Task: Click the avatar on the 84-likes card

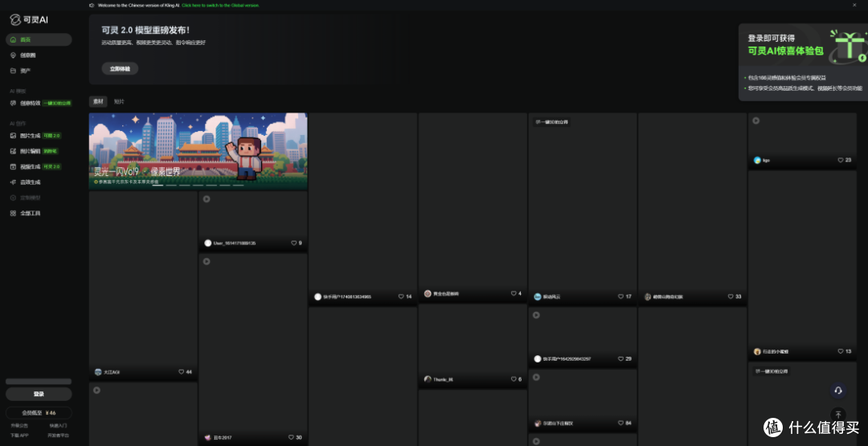Action: (537, 423)
